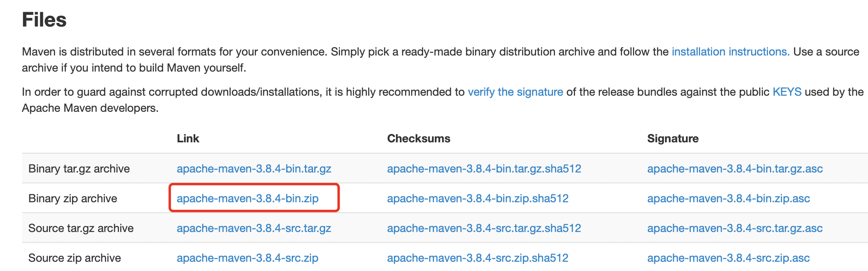Click the Signature column header

(673, 139)
